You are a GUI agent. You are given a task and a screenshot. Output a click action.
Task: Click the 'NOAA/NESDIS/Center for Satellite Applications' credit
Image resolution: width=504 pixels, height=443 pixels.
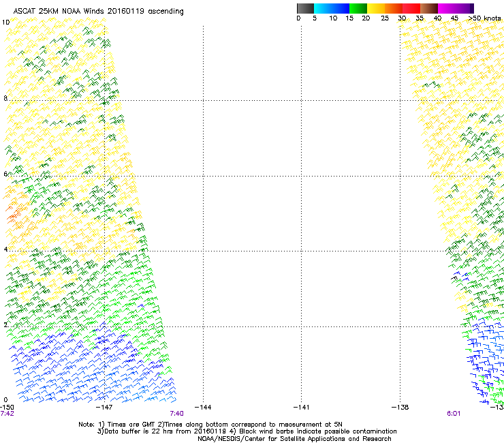pyautogui.click(x=294, y=439)
